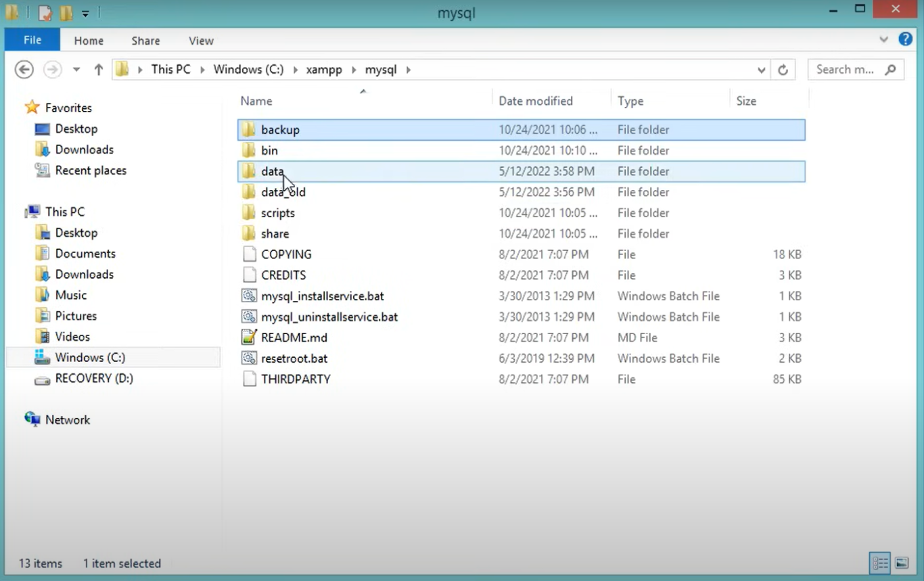Select the Pictures folder in the sidebar
This screenshot has width=924, height=581.
[76, 315]
